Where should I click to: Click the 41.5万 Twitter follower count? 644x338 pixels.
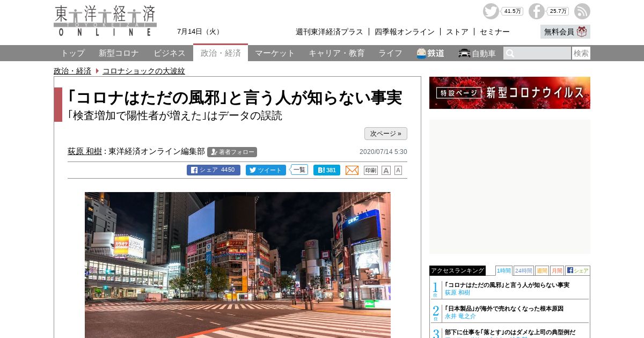(513, 11)
